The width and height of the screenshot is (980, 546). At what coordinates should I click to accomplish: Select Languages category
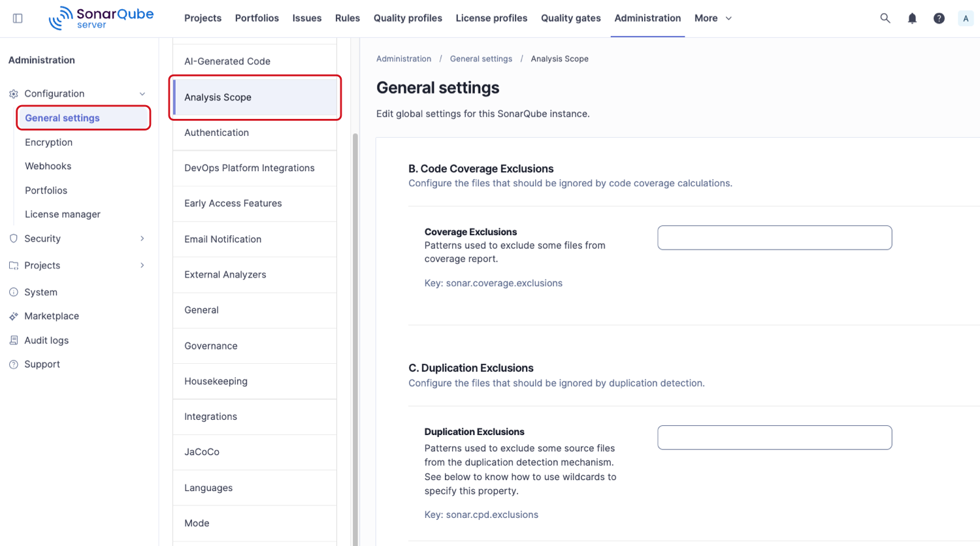pos(255,488)
